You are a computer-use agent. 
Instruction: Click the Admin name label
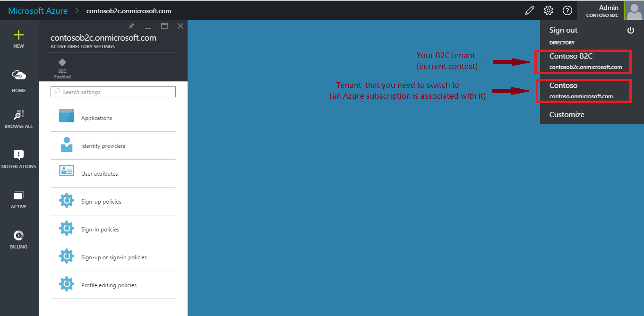[609, 8]
